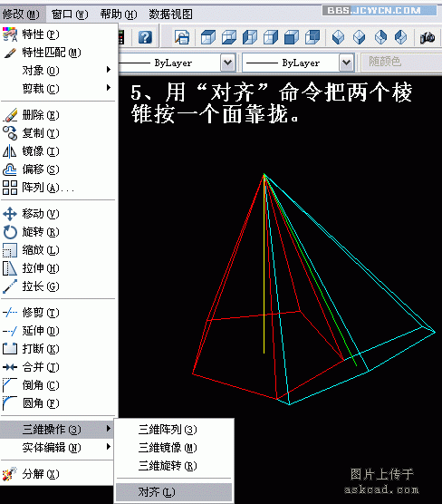Expand the 三维操作(3) submenu
Image resolution: width=442 pixels, height=504 pixels.
coord(56,430)
